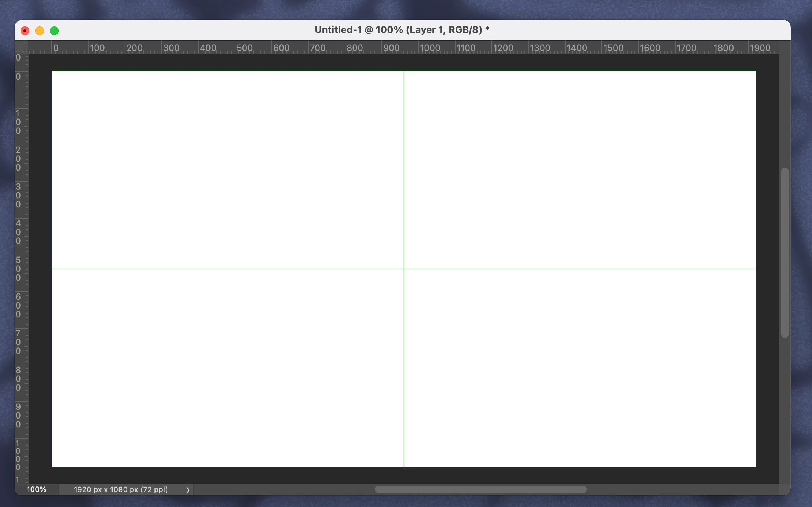Click the ruler origin crosshair box

point(21,47)
